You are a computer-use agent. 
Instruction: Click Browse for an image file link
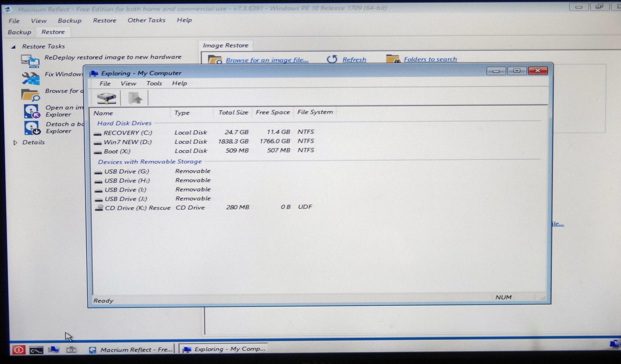click(267, 60)
